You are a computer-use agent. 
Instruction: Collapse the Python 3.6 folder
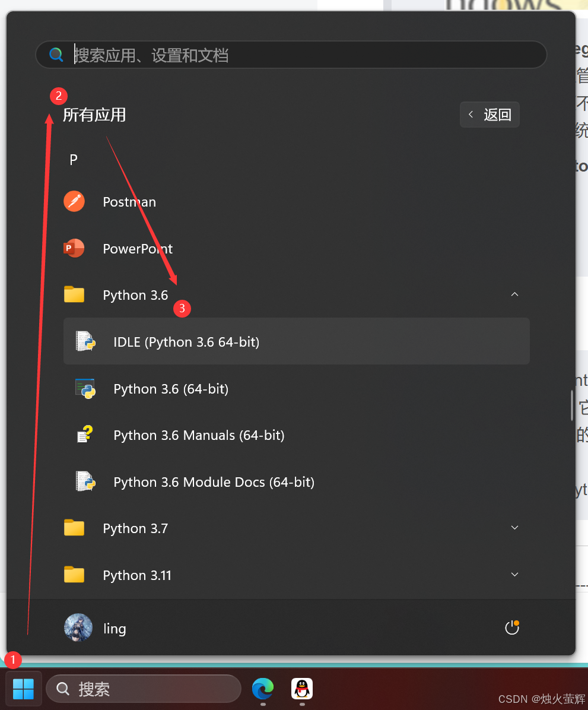click(514, 294)
